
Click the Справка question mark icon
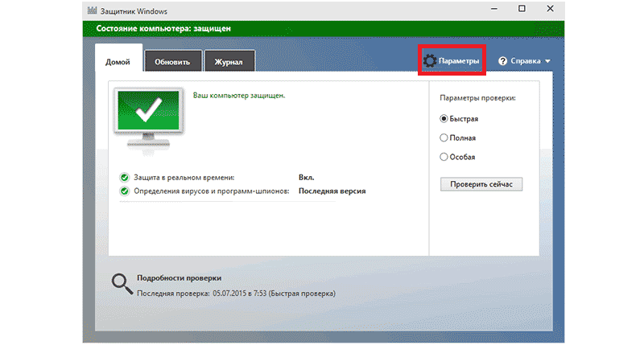click(x=502, y=61)
